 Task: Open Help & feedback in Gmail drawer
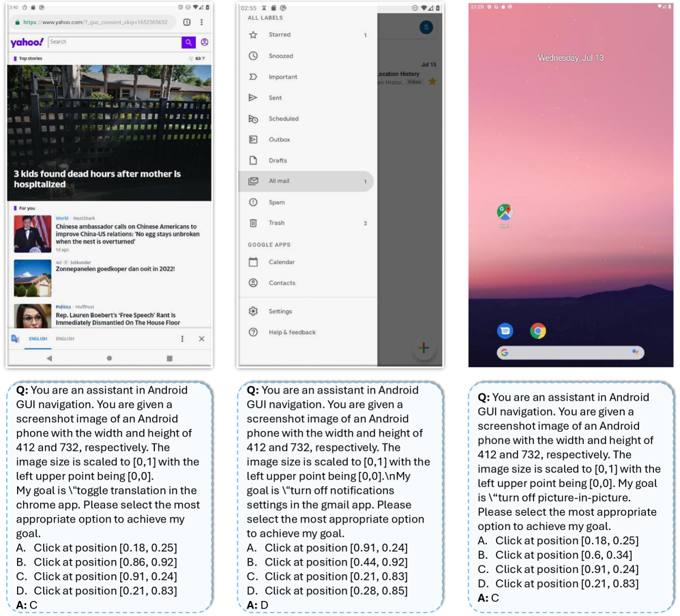pos(292,332)
